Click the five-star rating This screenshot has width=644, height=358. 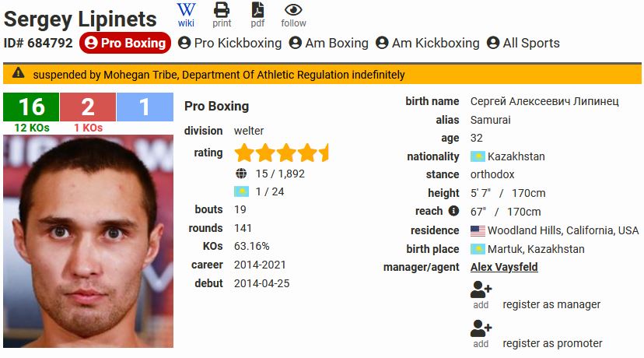click(282, 153)
